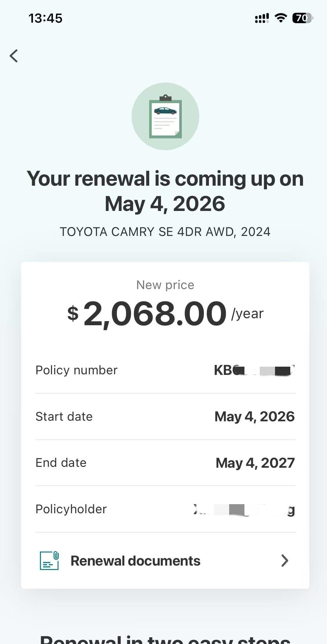Tap the cellular signal indicator
The height and width of the screenshot is (644, 327).
pyautogui.click(x=261, y=19)
